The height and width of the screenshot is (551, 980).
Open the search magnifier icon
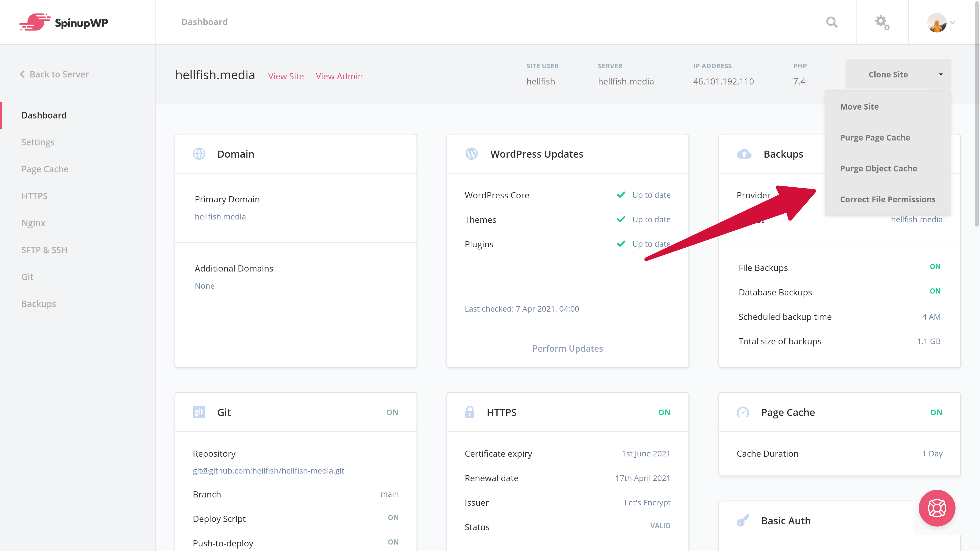(x=832, y=22)
